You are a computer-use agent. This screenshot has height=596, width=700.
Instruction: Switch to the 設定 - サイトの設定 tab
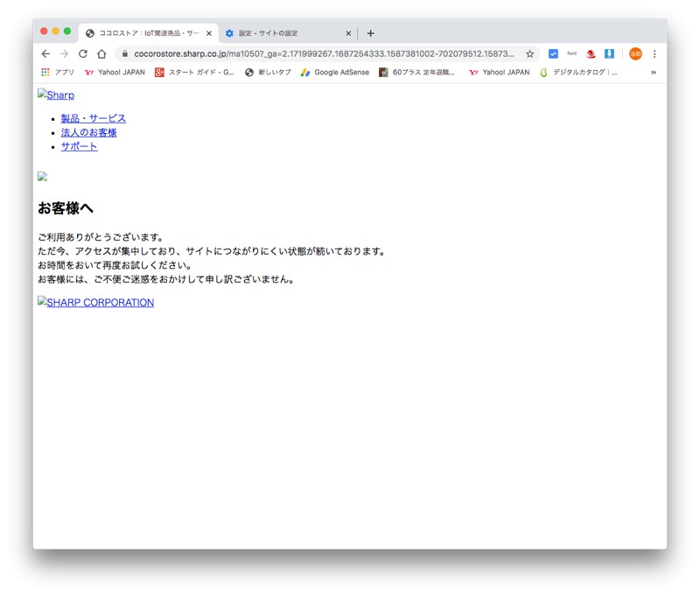(280, 33)
